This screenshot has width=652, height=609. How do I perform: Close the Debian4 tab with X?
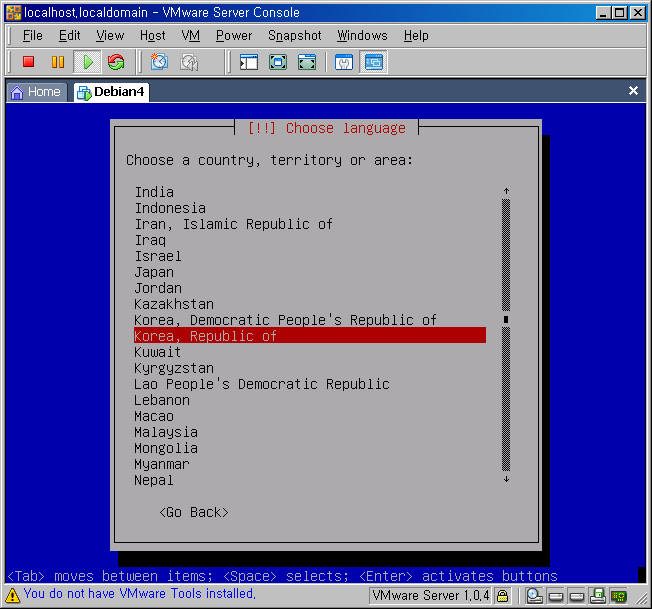click(x=633, y=91)
